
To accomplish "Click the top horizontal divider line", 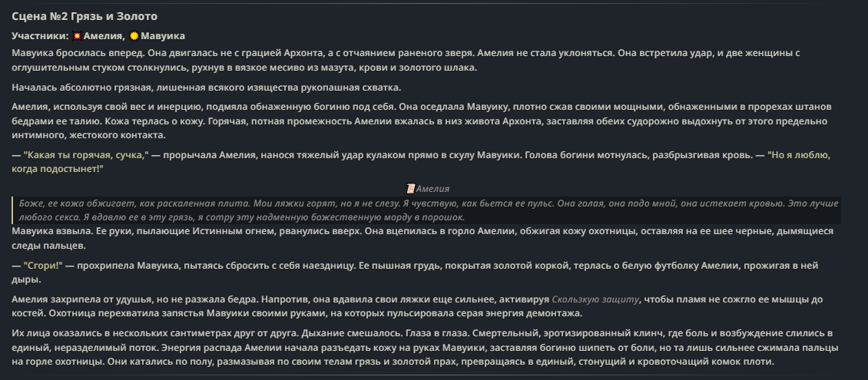I will [x=434, y=3].
